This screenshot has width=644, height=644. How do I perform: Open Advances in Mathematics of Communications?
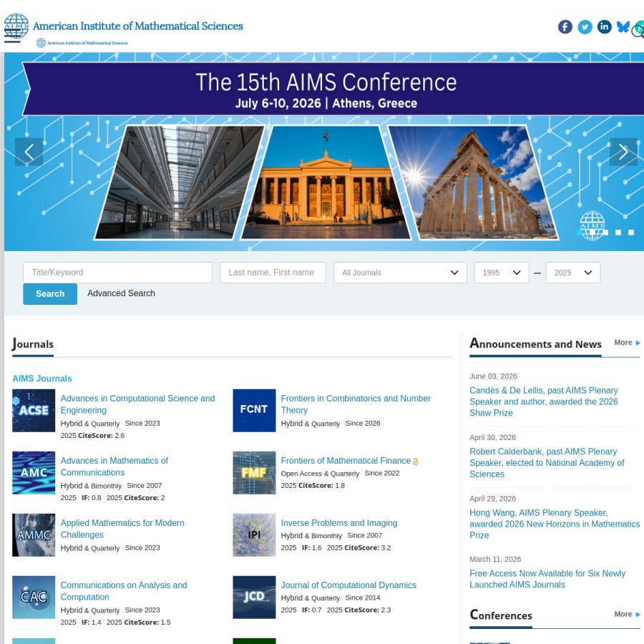[114, 467]
